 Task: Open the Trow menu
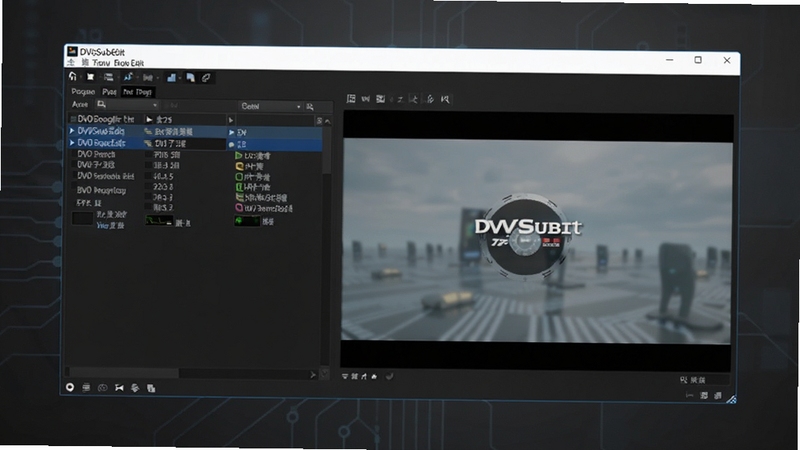tap(102, 63)
